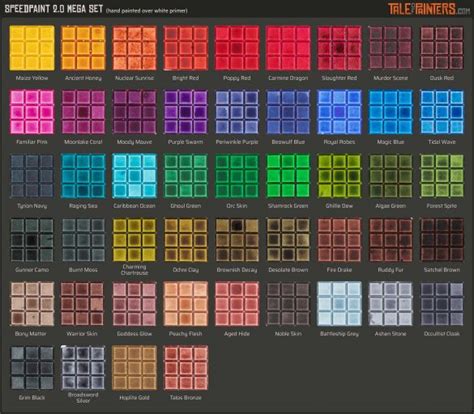The width and height of the screenshot is (474, 414).
Task: Click the Magic Blue swatch
Action: tap(390, 112)
